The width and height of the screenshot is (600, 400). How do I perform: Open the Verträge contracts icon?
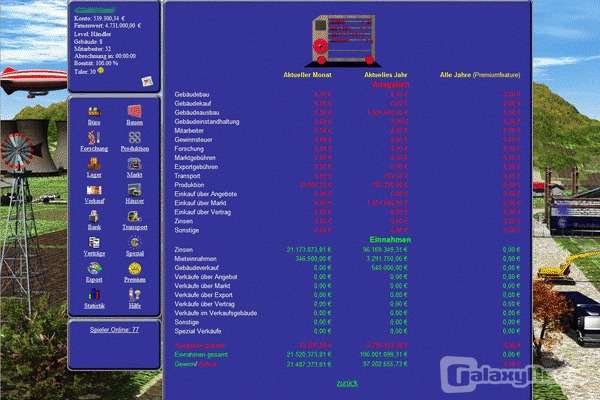[x=94, y=243]
